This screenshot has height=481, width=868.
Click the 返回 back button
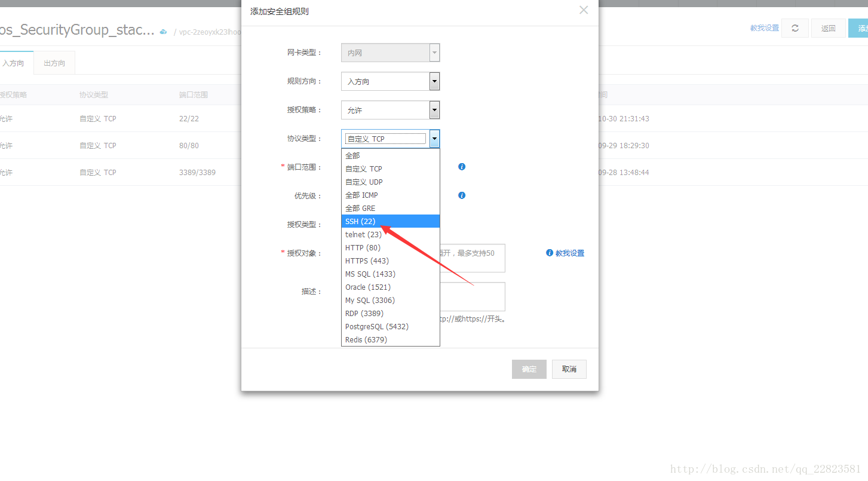click(829, 28)
